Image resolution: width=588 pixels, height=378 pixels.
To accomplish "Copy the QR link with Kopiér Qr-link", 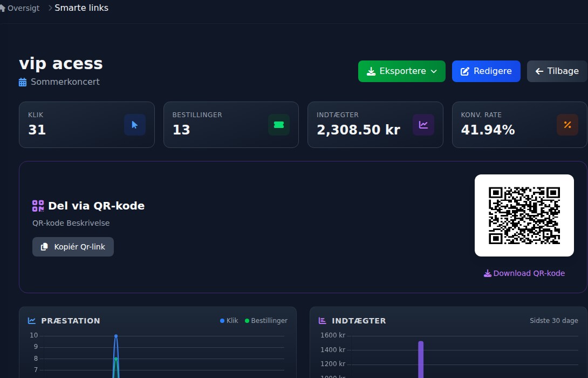I will pos(73,247).
